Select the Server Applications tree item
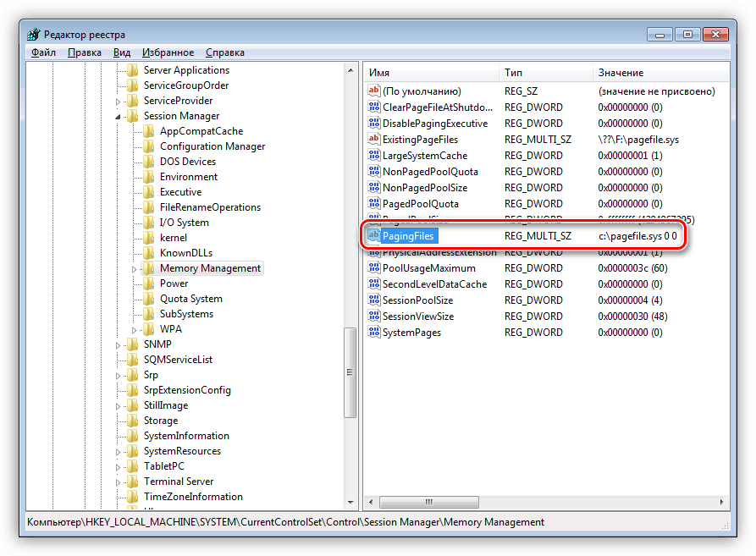Screen dimensions: 756x556 tap(186, 70)
